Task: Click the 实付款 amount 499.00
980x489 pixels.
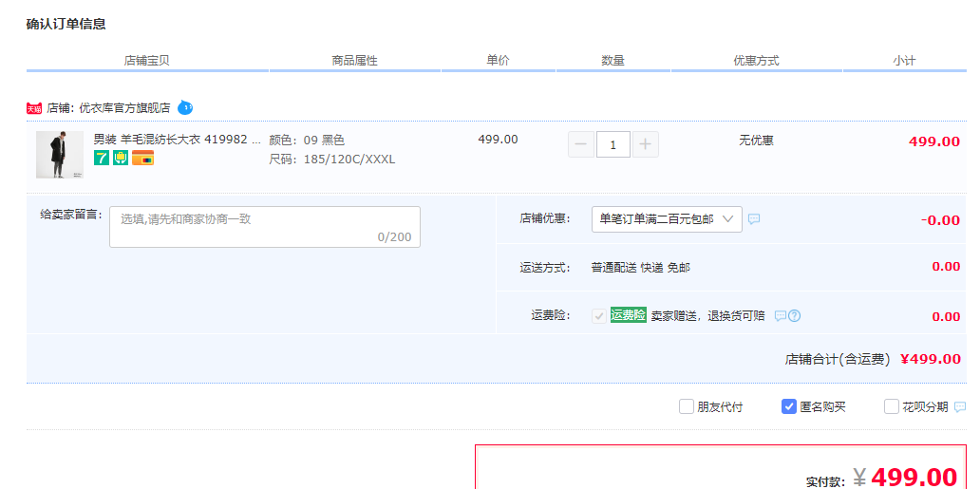Action: (x=914, y=478)
